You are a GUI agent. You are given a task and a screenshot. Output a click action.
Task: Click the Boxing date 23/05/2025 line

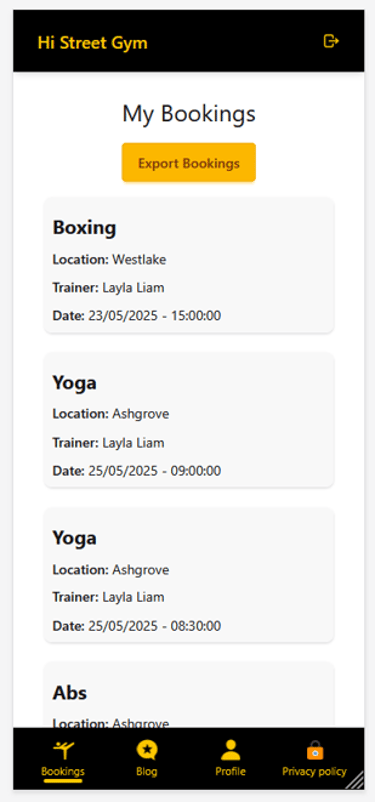137,316
